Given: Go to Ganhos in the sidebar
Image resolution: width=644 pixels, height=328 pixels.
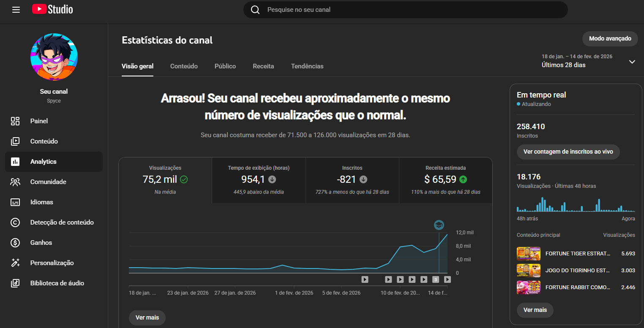Looking at the screenshot, I should 54,243.
